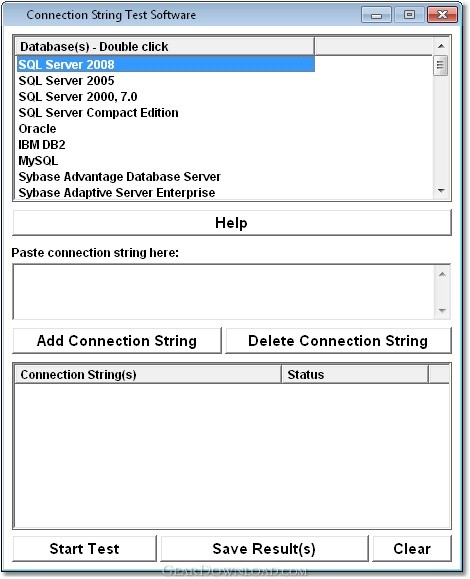Click the Database(s) - Double click column header
The height and width of the screenshot is (579, 470).
pyautogui.click(x=165, y=47)
